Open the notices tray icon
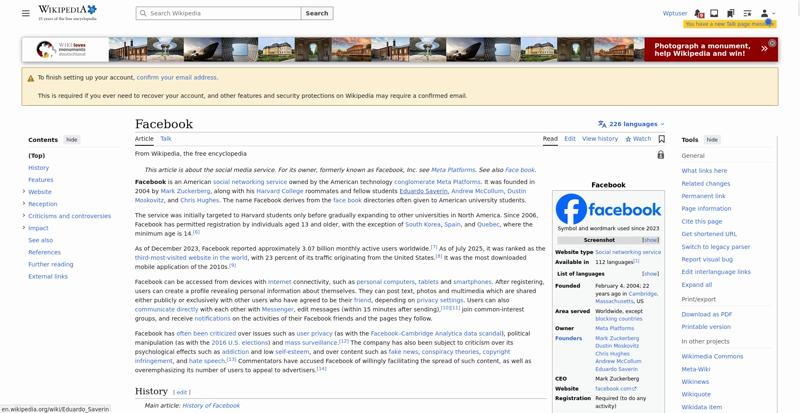Image resolution: width=800 pixels, height=413 pixels. (x=714, y=13)
